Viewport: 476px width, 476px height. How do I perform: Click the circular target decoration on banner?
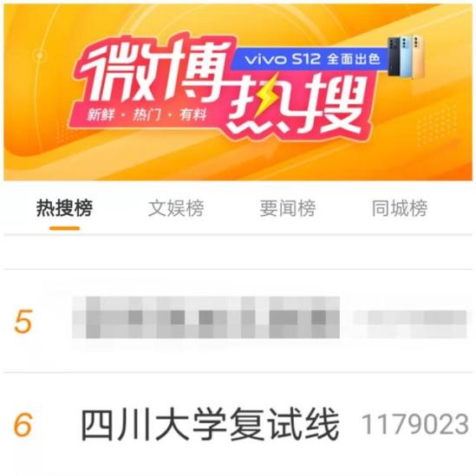(40, 55)
